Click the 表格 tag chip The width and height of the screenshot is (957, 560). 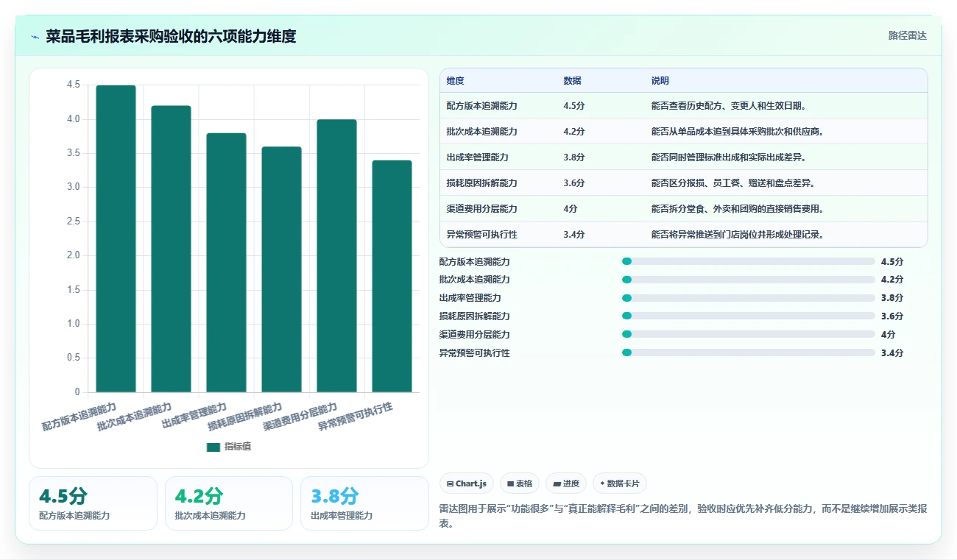point(519,483)
